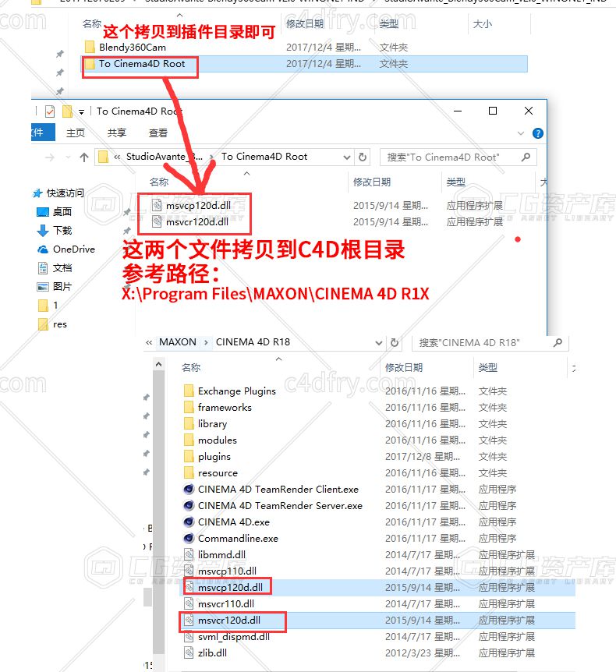Click the 搜索"To Cinema4D Root" search box

click(x=458, y=157)
